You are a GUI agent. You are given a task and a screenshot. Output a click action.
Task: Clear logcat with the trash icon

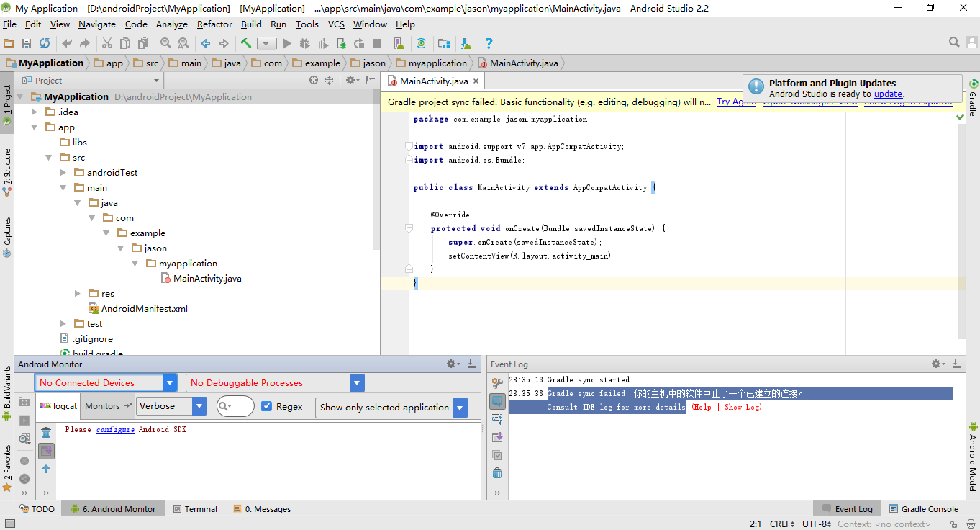(x=46, y=432)
